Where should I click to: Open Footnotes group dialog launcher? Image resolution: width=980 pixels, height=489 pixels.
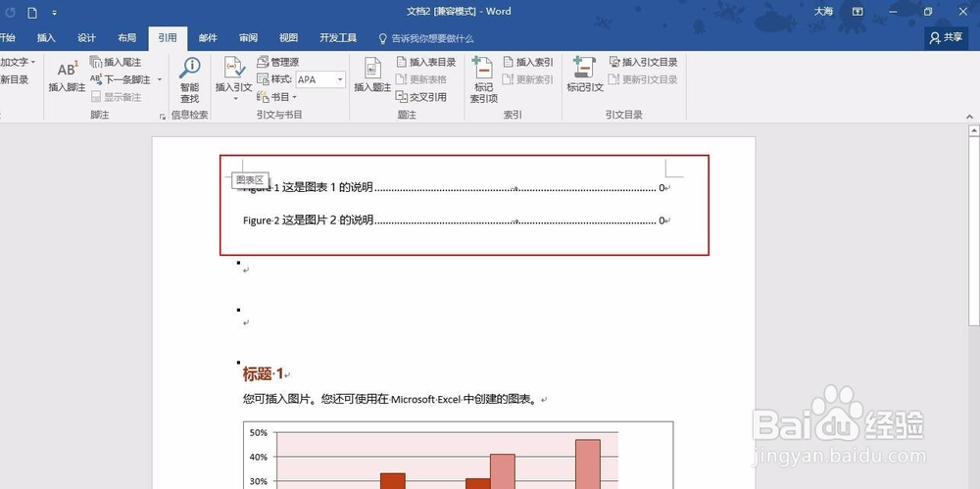163,116
